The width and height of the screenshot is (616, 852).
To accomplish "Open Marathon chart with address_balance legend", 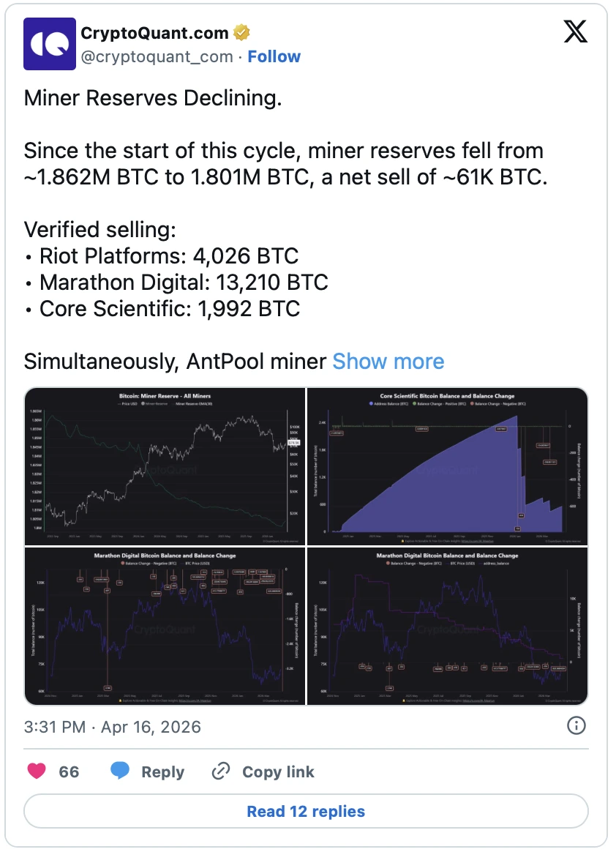I will (x=447, y=626).
